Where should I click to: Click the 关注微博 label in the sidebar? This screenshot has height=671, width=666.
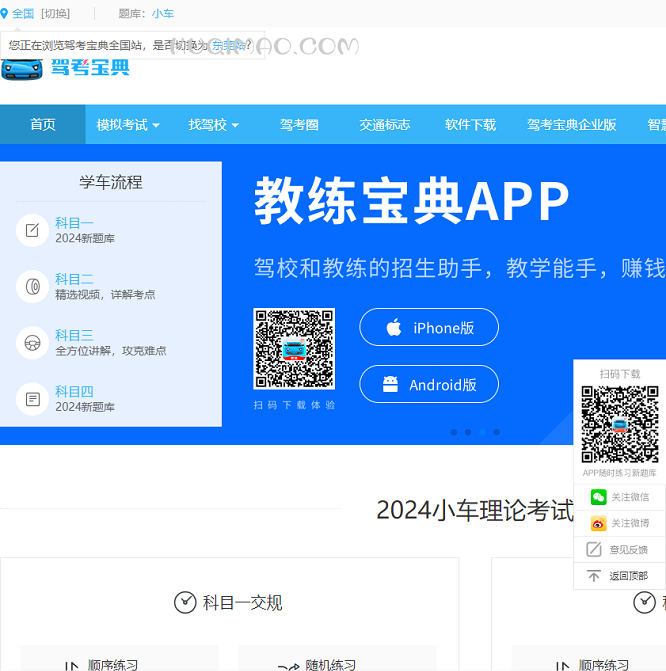(x=630, y=523)
